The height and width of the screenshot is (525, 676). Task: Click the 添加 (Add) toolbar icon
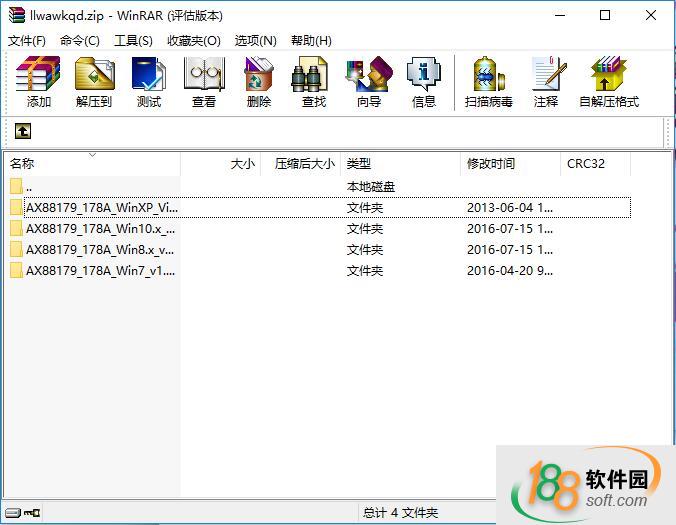(39, 82)
